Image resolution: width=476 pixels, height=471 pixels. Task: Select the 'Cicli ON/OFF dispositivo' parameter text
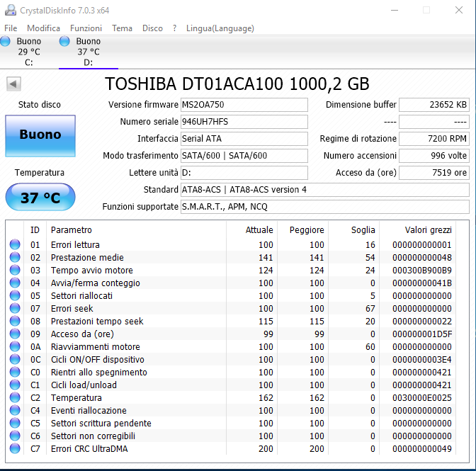pyautogui.click(x=98, y=359)
